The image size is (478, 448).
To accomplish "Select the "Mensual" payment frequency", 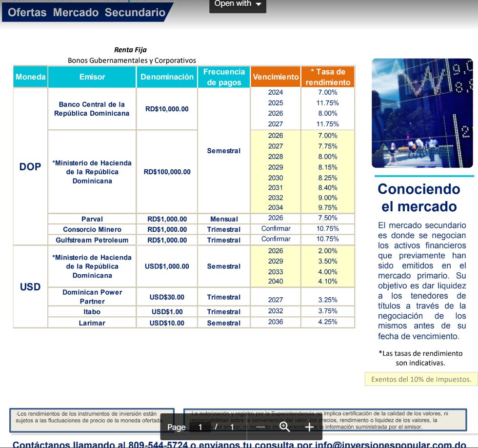I will click(x=224, y=219).
